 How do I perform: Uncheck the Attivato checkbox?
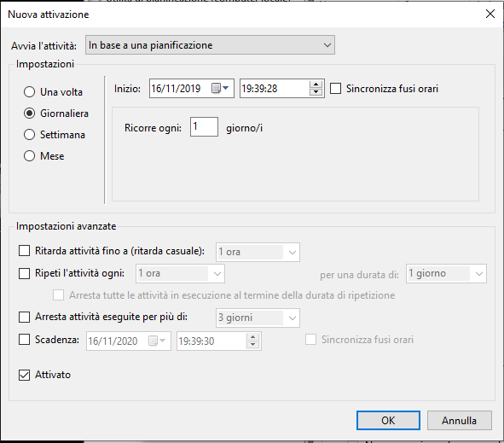(x=24, y=375)
